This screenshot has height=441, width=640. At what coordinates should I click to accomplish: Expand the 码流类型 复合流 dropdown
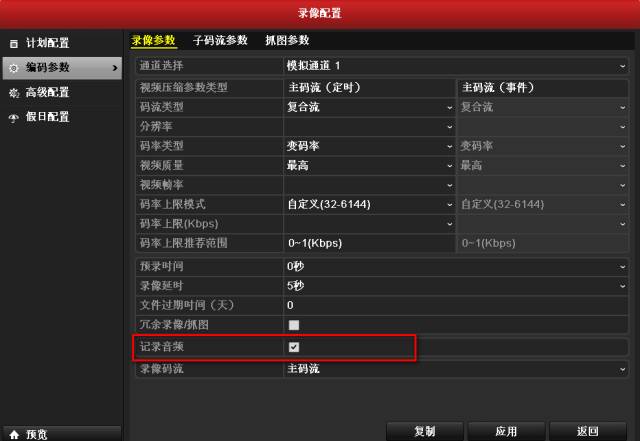pyautogui.click(x=369, y=107)
